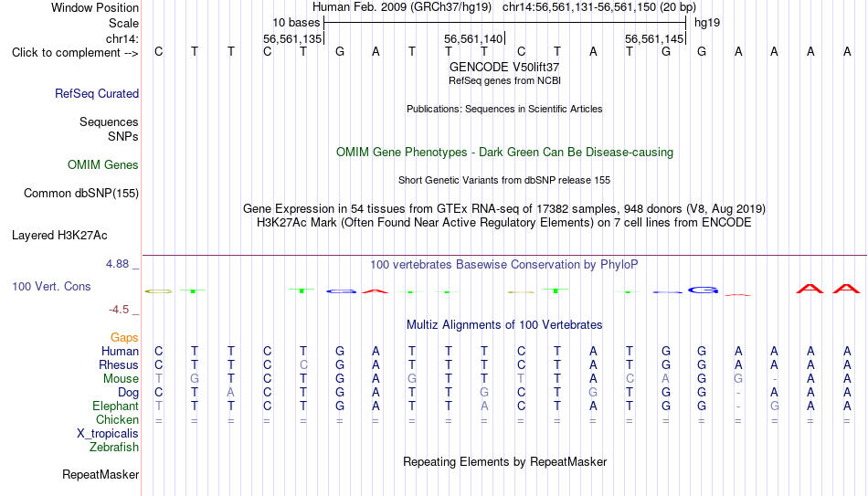Open the RefSeq Curated track label
Screen dimensions: 868x496
(97, 93)
